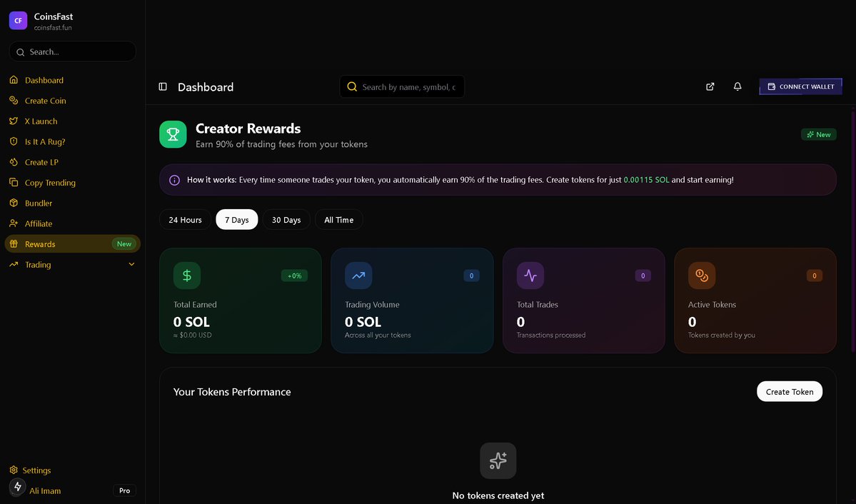Click the green trophy Creator Rewards icon
856x504 pixels.
[173, 134]
